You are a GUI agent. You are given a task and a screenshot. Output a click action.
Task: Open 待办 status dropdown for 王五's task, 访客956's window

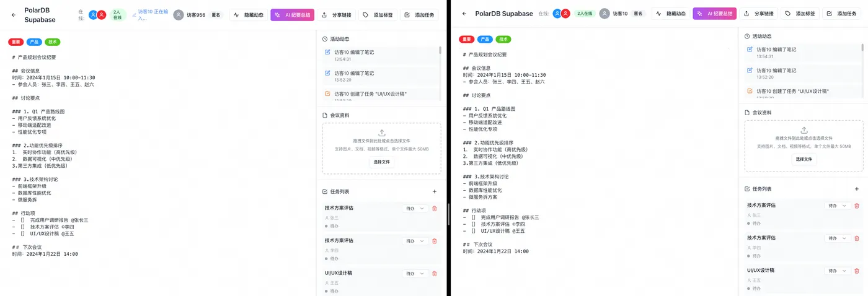415,273
